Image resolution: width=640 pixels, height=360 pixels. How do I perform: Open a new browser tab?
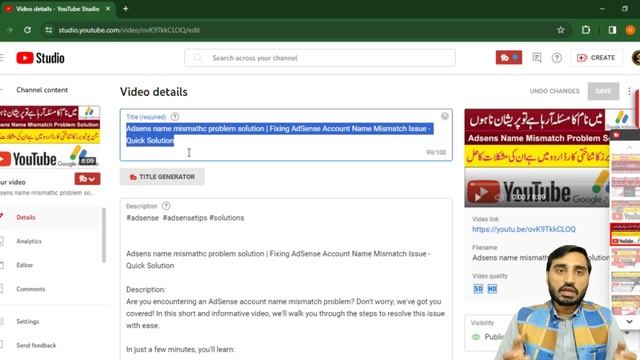pyautogui.click(x=126, y=9)
